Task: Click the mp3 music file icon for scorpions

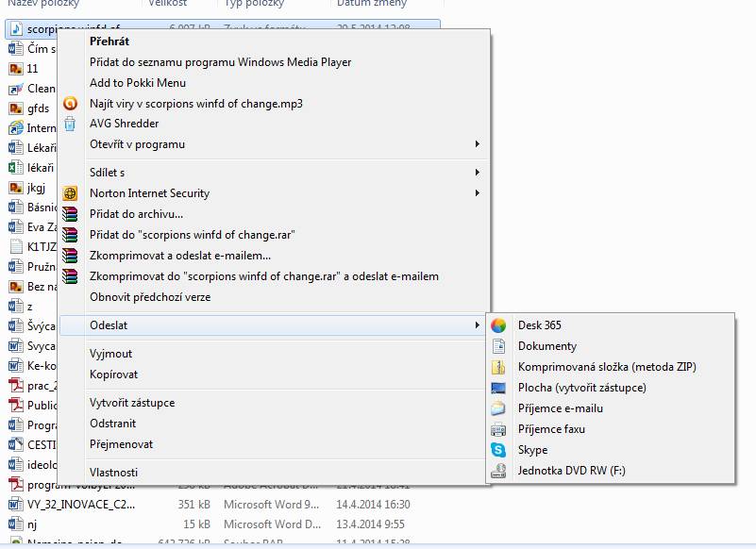Action: pos(16,29)
